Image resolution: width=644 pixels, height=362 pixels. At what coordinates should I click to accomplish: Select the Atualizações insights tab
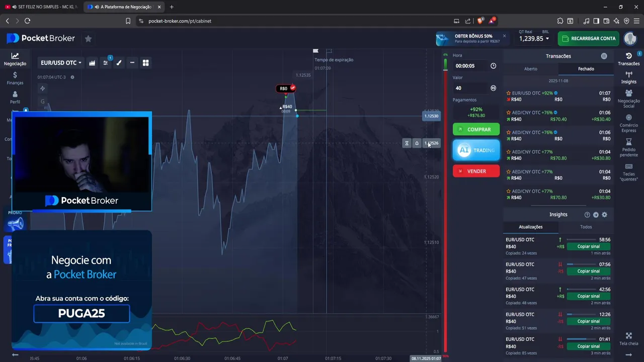[x=531, y=227]
